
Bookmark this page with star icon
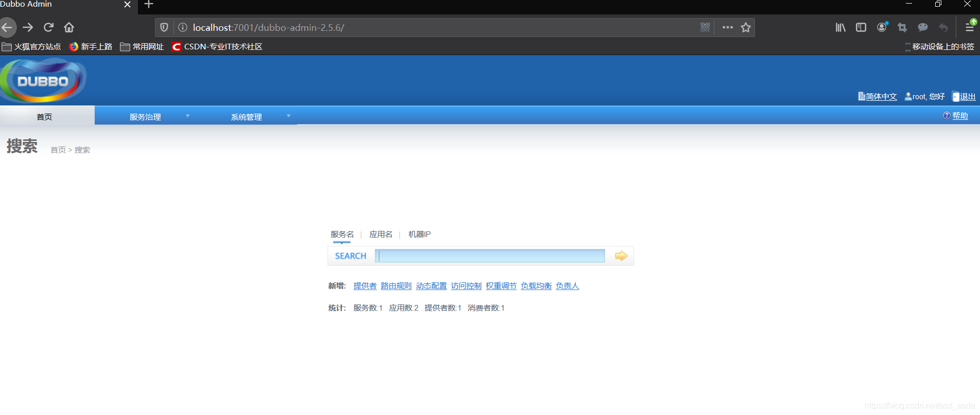coord(745,28)
